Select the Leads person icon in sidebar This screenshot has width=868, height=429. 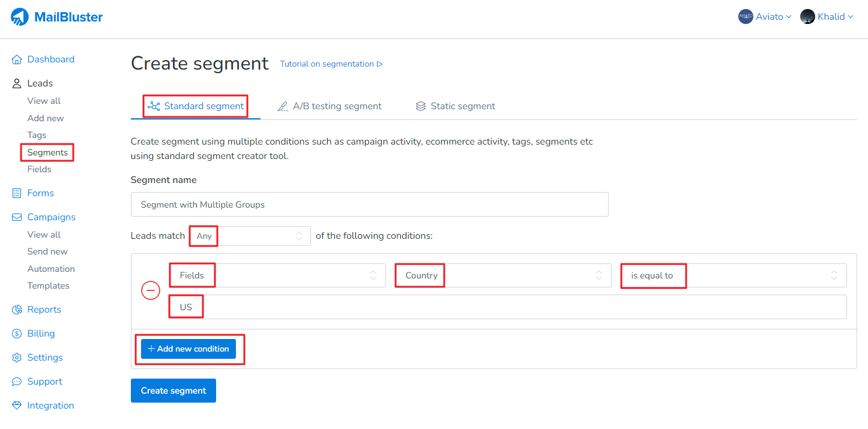coord(16,83)
